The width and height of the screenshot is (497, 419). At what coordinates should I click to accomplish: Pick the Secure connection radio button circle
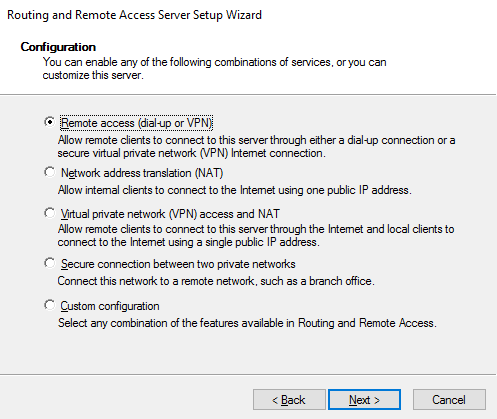49,263
